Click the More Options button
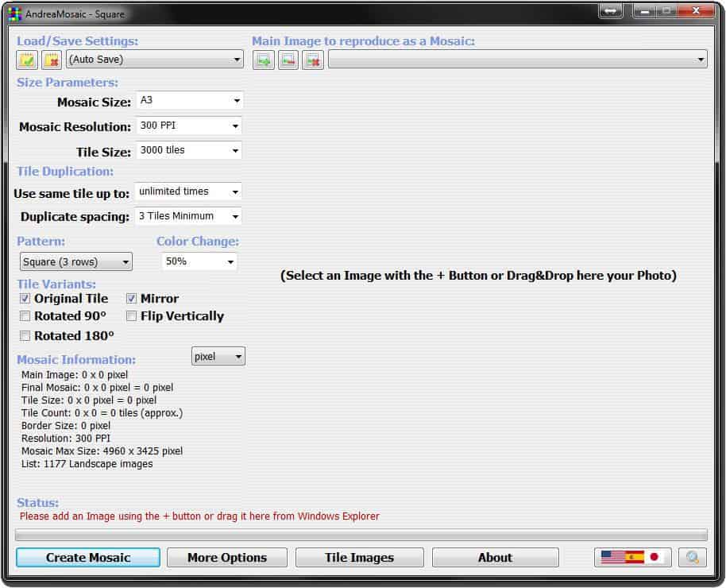Viewport: 726px width, 588px height. coord(227,558)
